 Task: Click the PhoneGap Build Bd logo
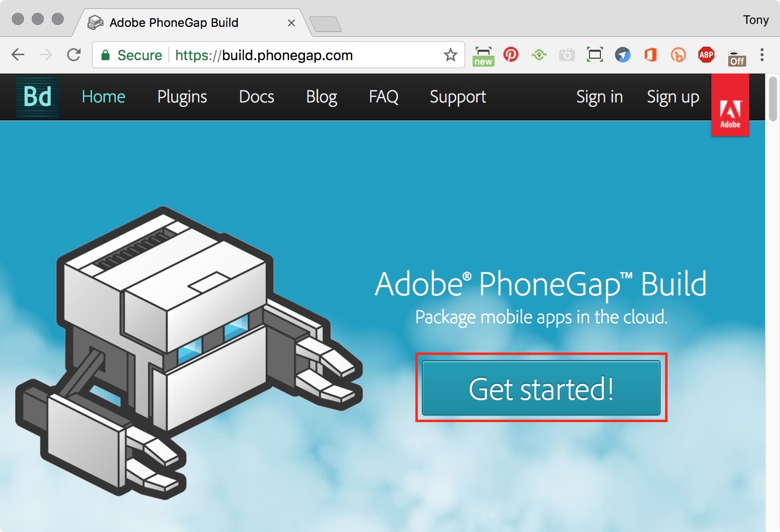(38, 97)
